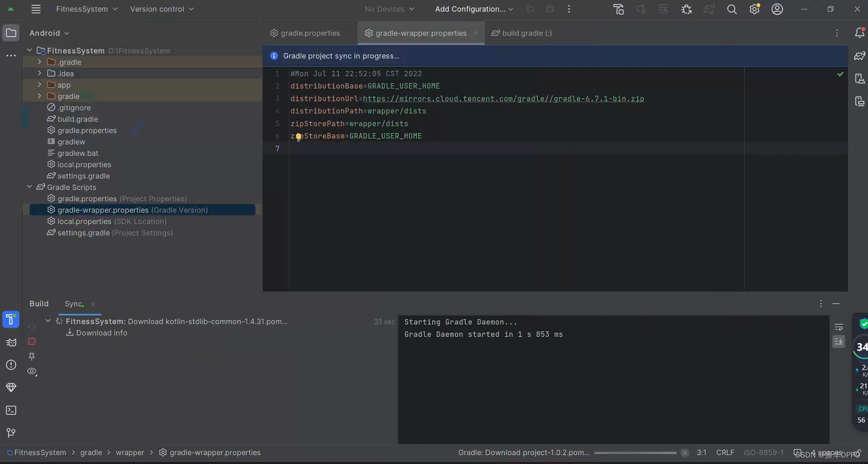Open the Git version control tool window
This screenshot has height=464, width=868.
pyautogui.click(x=11, y=433)
